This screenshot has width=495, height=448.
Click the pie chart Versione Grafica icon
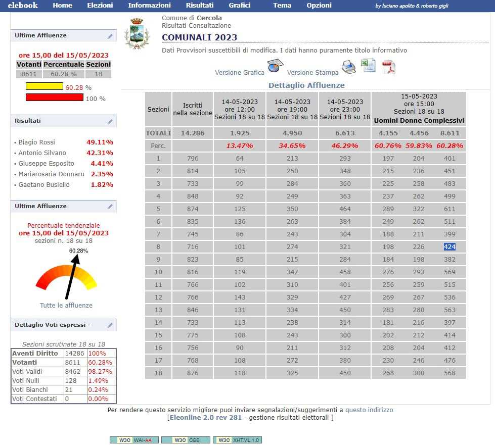pos(275,66)
